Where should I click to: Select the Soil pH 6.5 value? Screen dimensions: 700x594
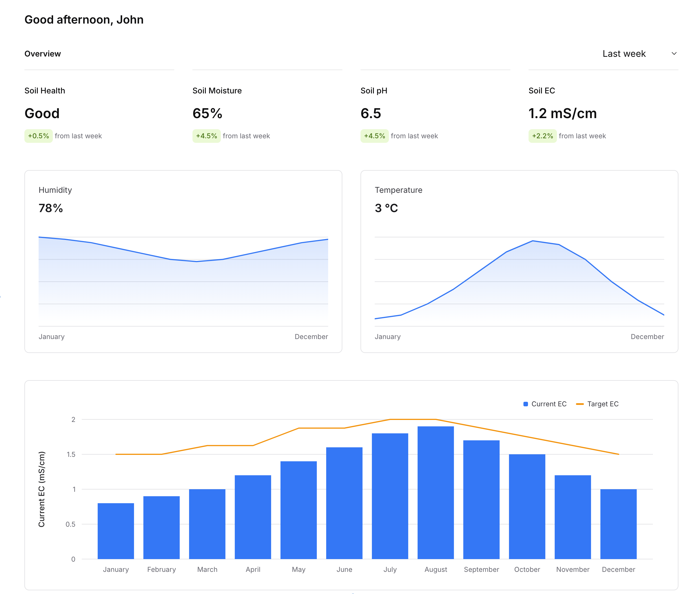[x=370, y=114]
